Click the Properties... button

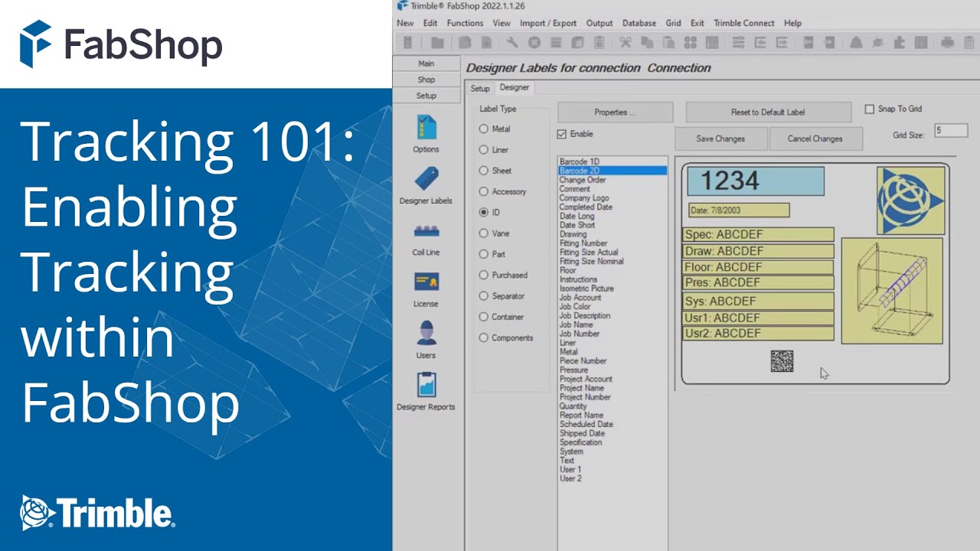coord(616,112)
